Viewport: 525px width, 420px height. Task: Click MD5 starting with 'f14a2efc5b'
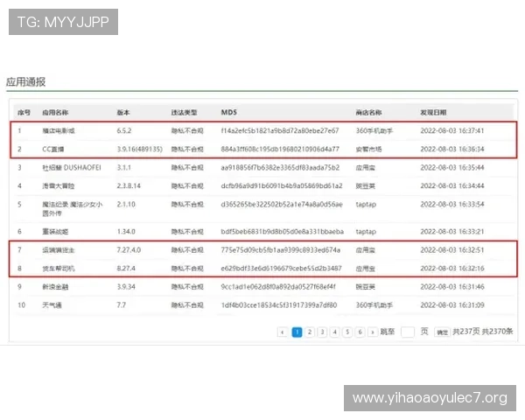280,130
